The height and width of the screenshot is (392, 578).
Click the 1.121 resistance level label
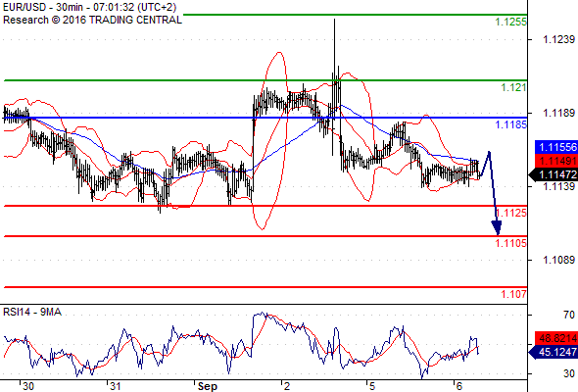pyautogui.click(x=513, y=88)
